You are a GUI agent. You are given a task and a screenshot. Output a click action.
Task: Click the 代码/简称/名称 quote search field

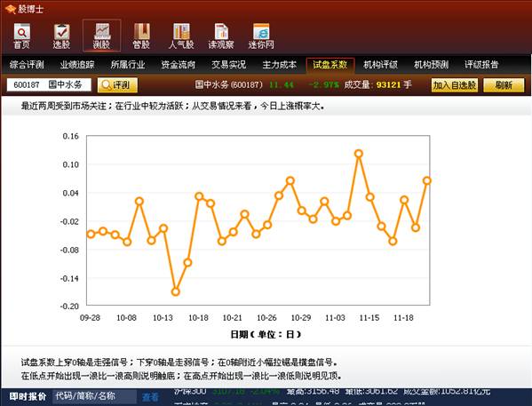click(x=95, y=396)
